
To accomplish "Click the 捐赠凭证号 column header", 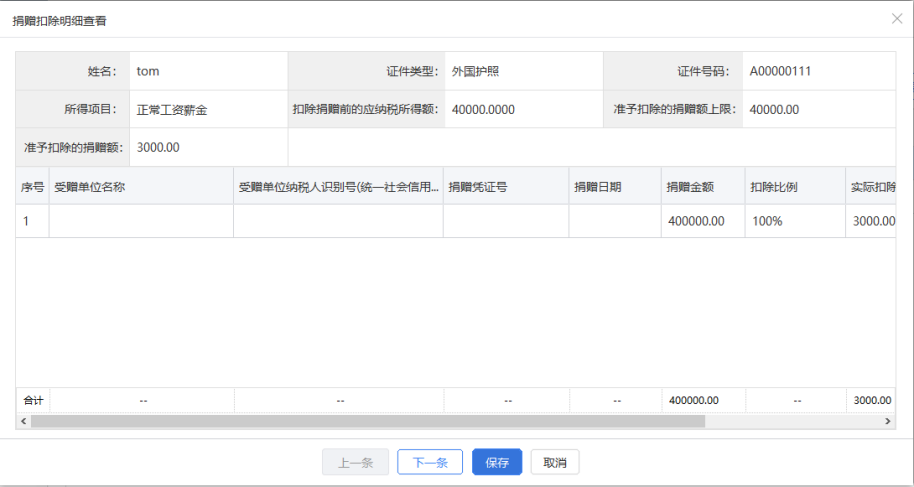I will 506,187.
